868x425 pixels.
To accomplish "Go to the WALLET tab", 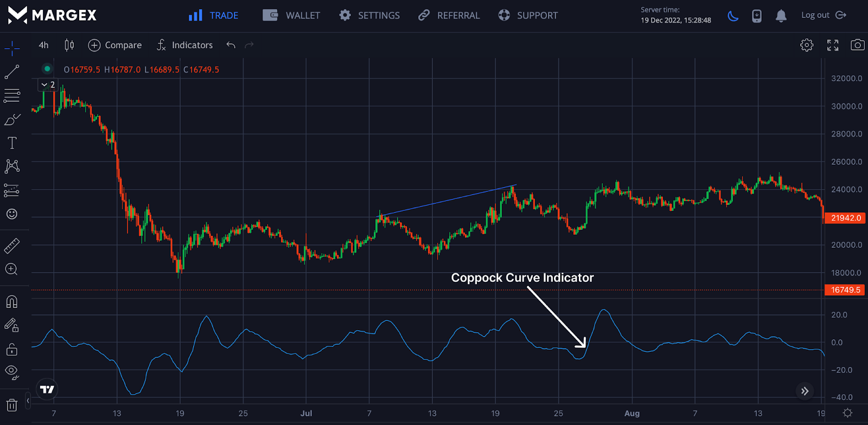I will (x=291, y=16).
